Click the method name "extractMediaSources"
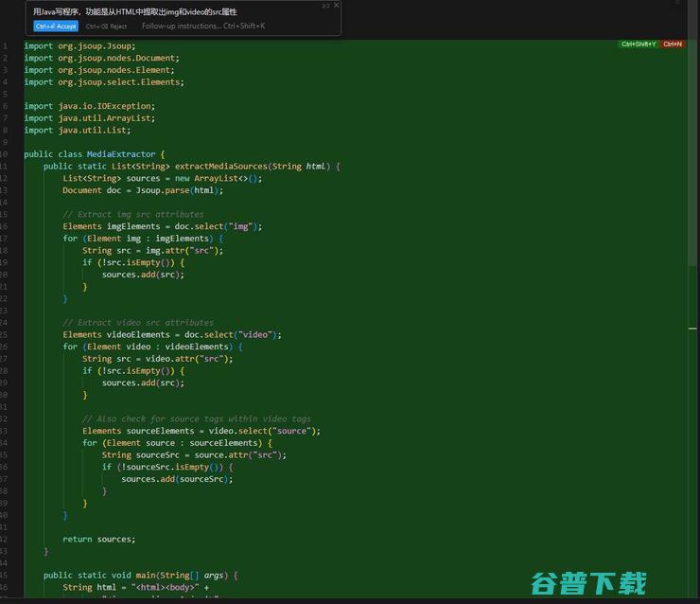The width and height of the screenshot is (700, 604). (221, 167)
